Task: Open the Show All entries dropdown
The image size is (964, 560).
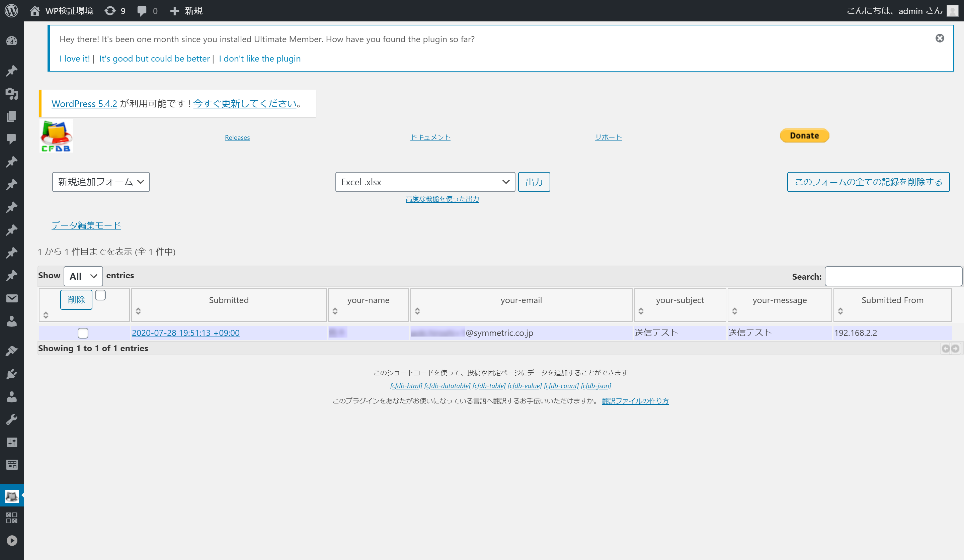Action: pyautogui.click(x=83, y=276)
